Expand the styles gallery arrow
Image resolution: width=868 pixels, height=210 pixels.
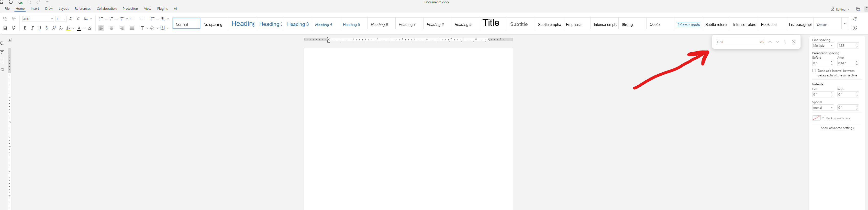(845, 24)
